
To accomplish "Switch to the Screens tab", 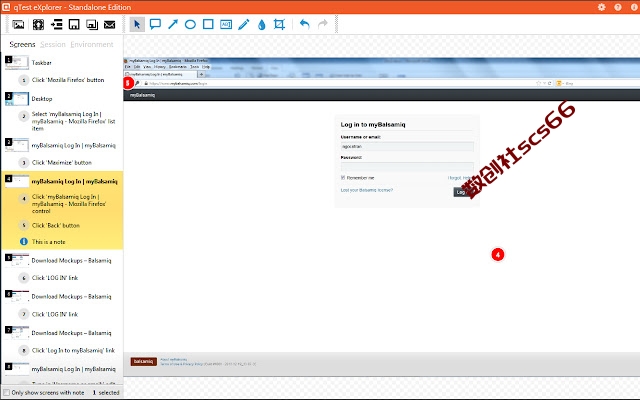I will tap(22, 44).
